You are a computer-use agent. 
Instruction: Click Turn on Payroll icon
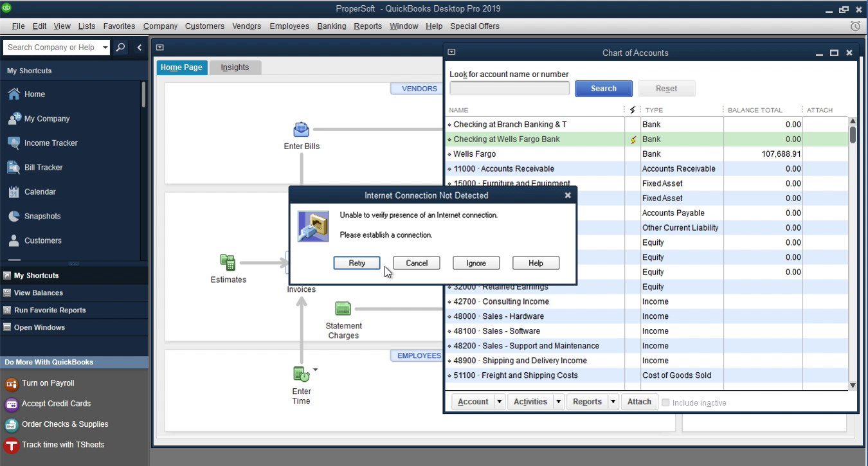11,384
